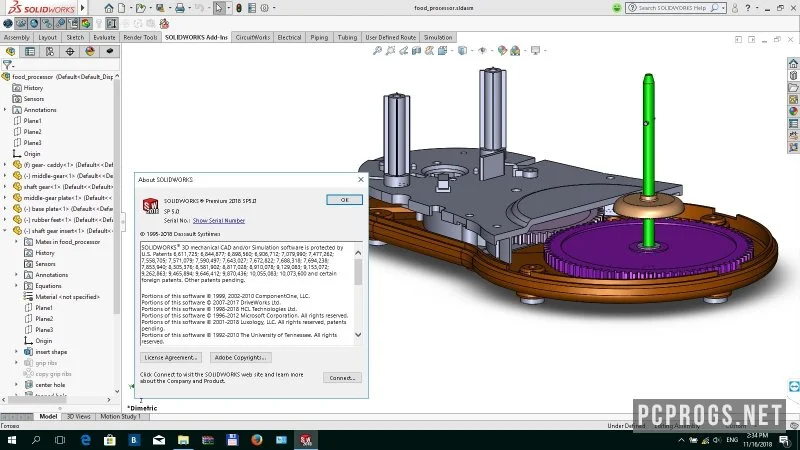
Task: Expand the SOLIDWORKS menu flyout arrow
Action: pos(83,8)
